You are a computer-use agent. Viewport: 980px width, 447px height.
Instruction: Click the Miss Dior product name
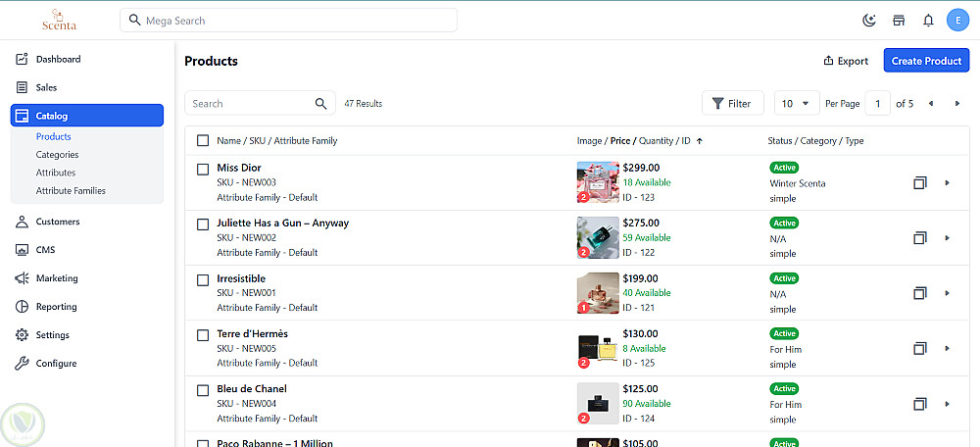tap(239, 168)
